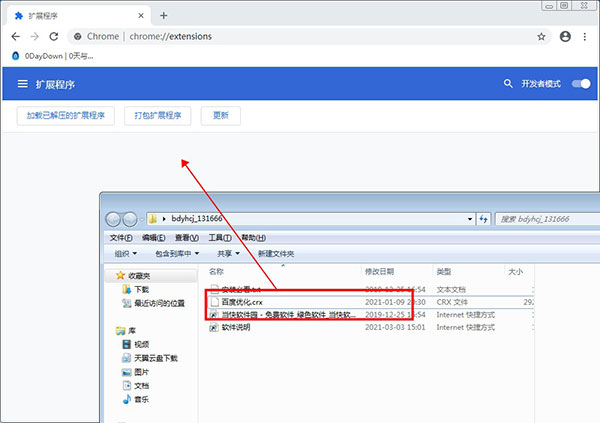Click the 图片 library icon
This screenshot has width=600, height=423.
coord(126,372)
